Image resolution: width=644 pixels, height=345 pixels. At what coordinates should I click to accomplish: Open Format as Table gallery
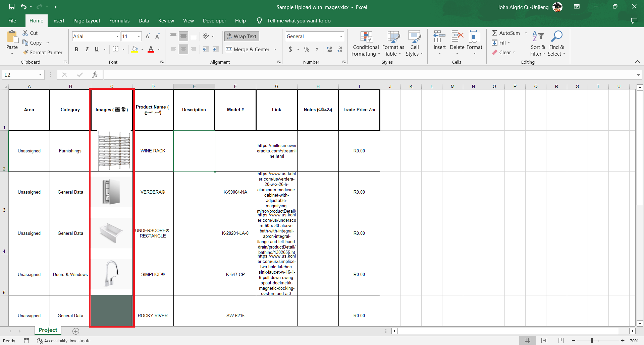[x=393, y=44]
